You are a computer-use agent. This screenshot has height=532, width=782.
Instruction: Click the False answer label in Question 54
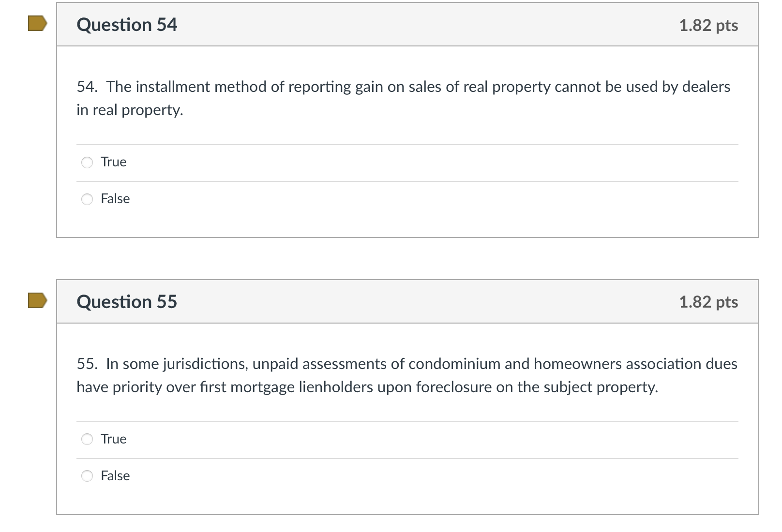tap(115, 199)
